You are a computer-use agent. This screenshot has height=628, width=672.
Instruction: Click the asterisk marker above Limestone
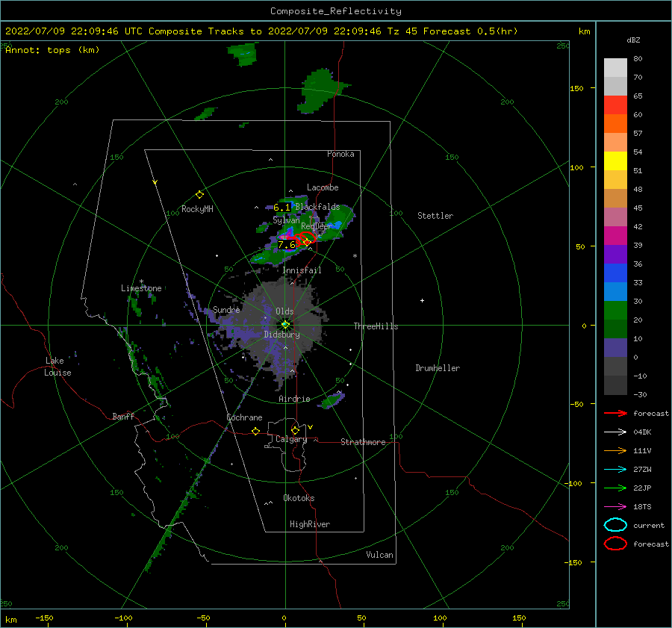tap(141, 282)
